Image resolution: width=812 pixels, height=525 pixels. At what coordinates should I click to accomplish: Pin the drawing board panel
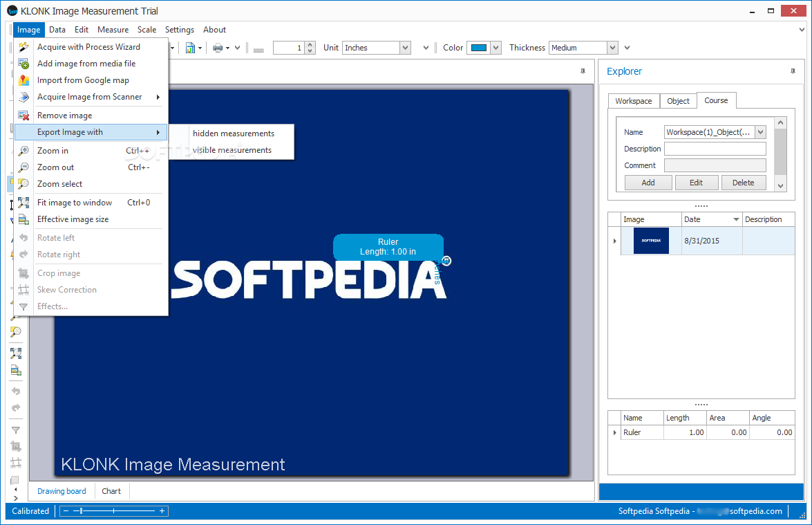(583, 71)
